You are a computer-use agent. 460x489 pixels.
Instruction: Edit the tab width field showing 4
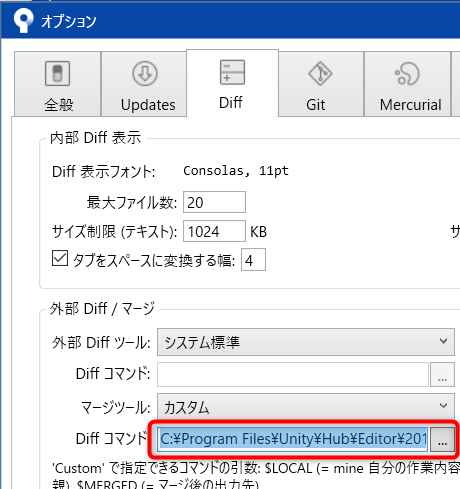[253, 260]
